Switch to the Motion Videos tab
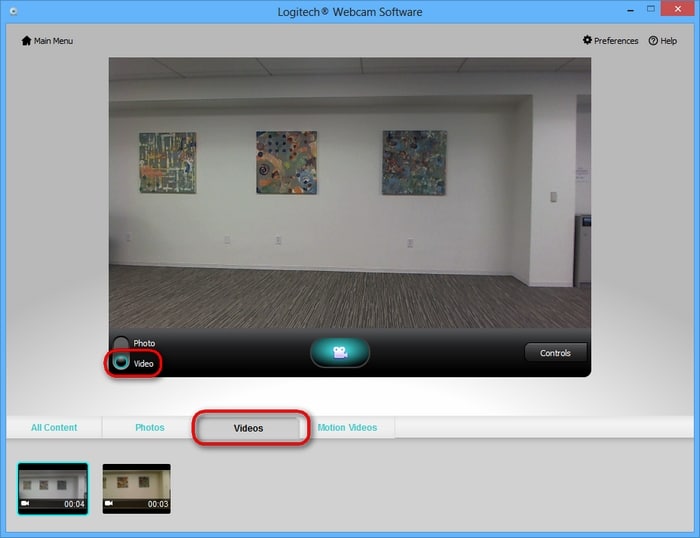The height and width of the screenshot is (538, 700). pos(347,427)
